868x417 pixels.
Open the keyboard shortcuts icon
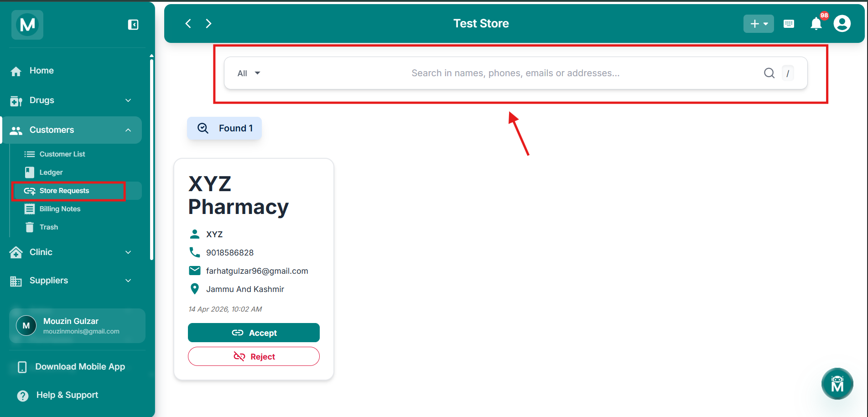coord(789,24)
